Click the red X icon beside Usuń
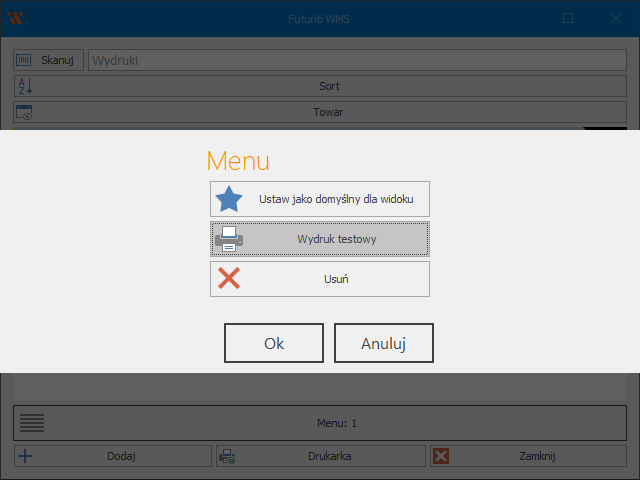The image size is (640, 480). (230, 279)
